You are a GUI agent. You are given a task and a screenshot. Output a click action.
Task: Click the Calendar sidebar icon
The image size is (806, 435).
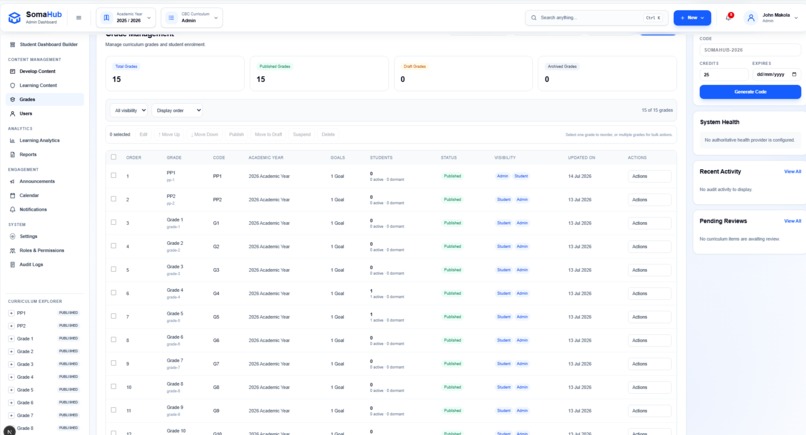tap(13, 195)
